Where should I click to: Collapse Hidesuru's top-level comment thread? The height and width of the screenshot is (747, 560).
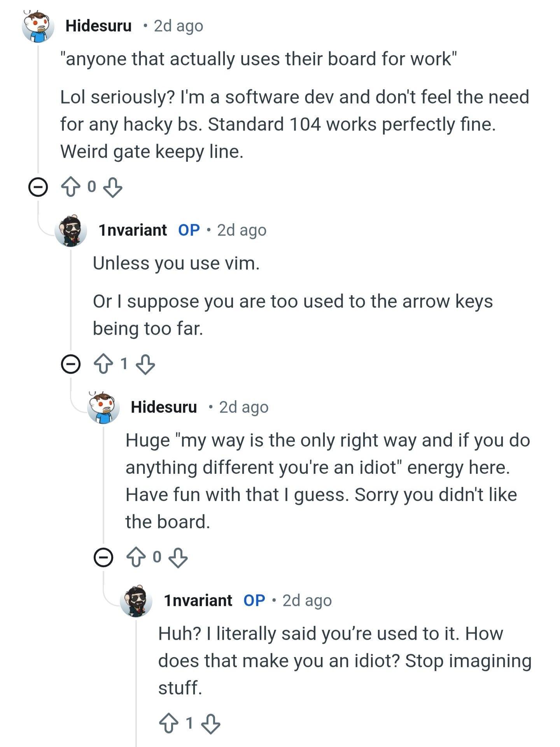click(x=38, y=187)
